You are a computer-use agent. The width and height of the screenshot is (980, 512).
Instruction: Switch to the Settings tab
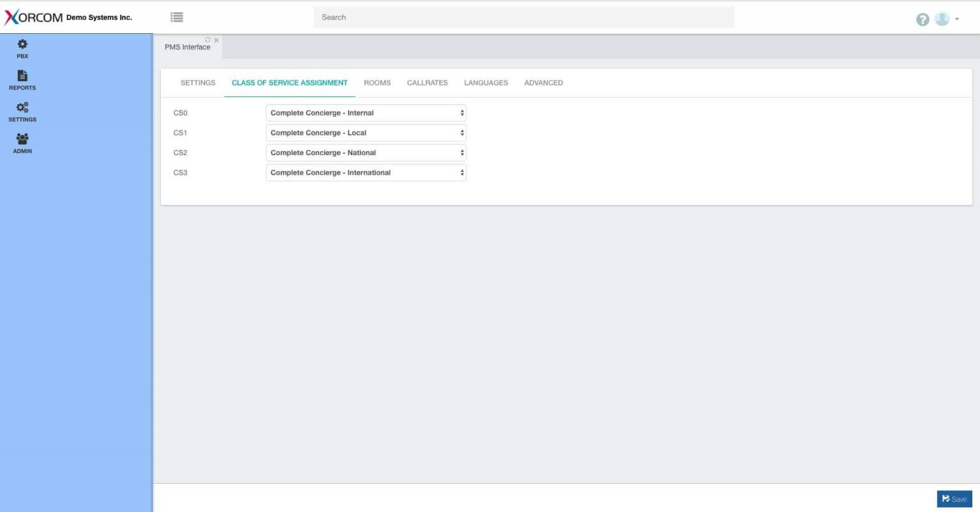pos(198,83)
